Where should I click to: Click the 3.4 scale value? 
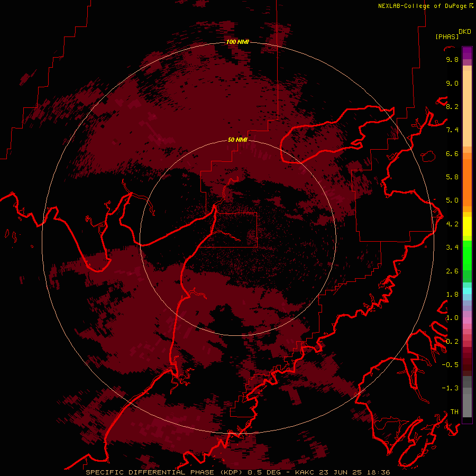point(452,248)
